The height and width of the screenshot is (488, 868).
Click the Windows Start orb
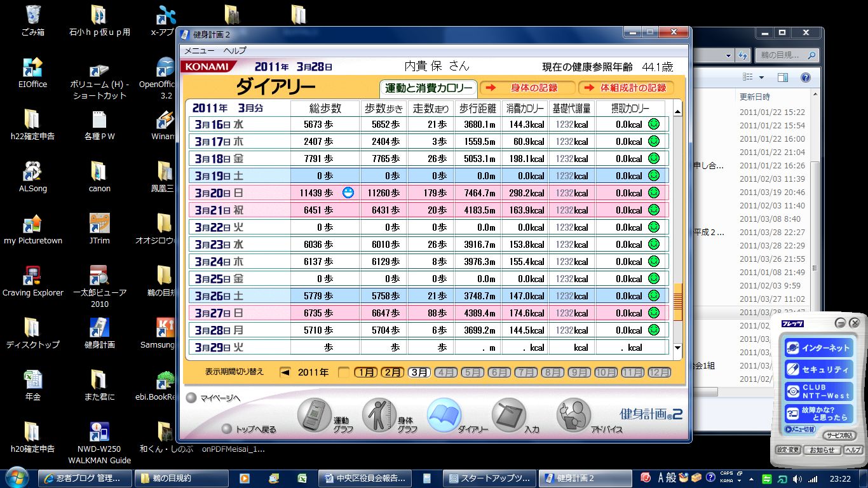tap(17, 477)
